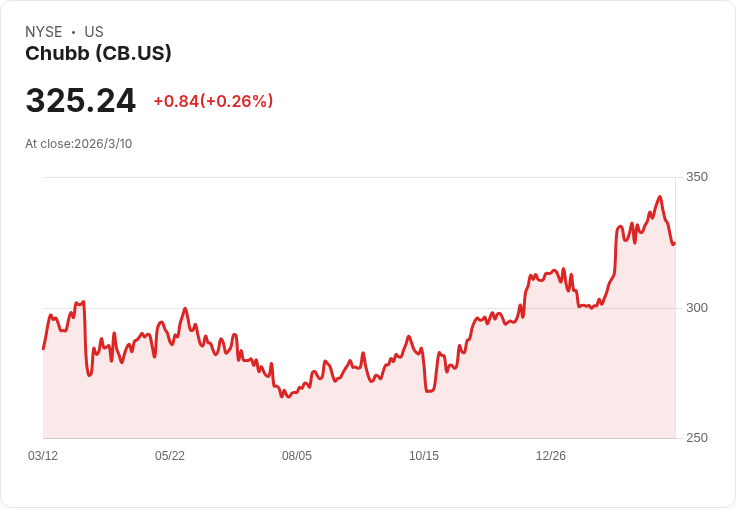Click the Chubb (CB.US) stock title
Screen dimensions: 736x508
pos(98,54)
